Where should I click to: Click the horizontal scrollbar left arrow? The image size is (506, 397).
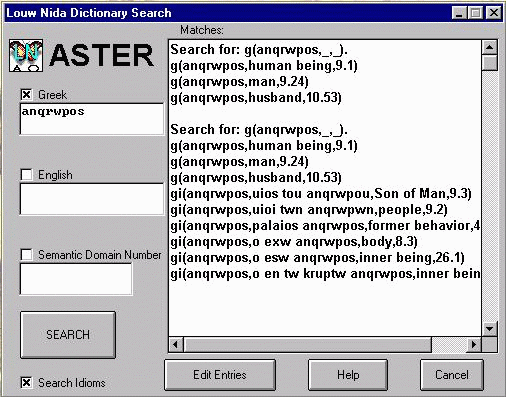(x=176, y=345)
